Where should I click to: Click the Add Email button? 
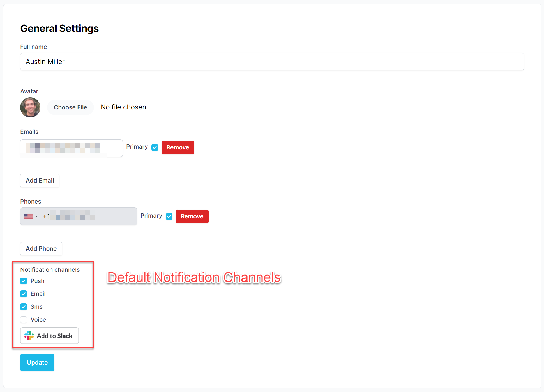[x=40, y=181]
